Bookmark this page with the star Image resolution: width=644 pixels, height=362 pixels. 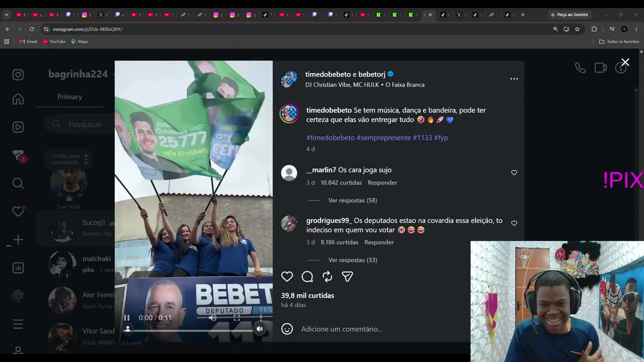click(577, 29)
